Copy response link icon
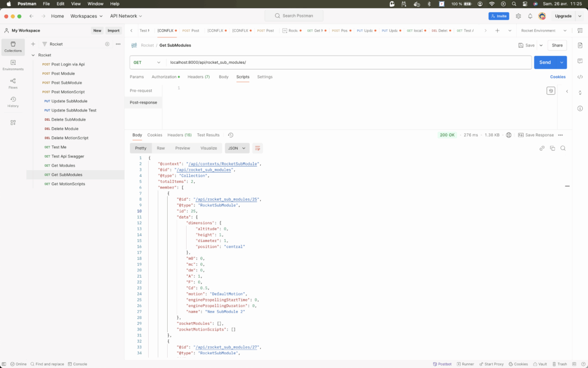 542,148
